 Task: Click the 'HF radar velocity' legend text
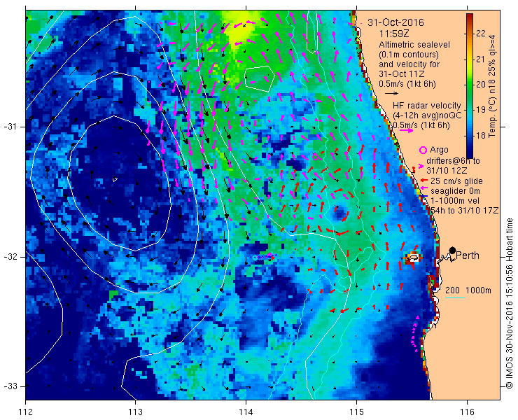coord(427,106)
